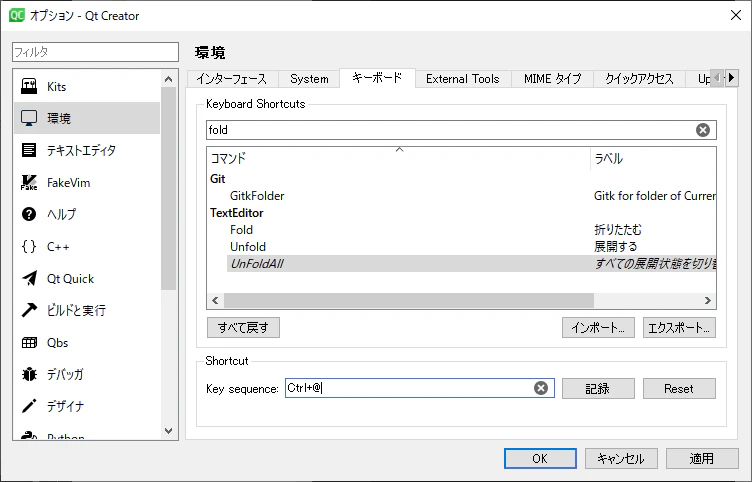752x482 pixels.
Task: Select the デバッガ bug icon
Action: 29,374
